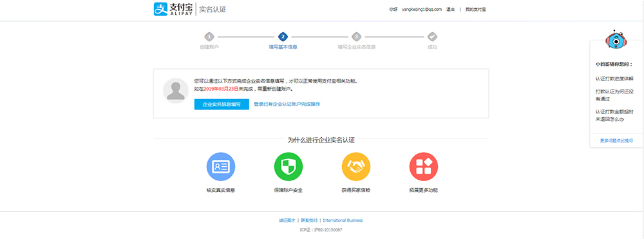Viewport: 644px width, 239px height.
Task: Open 打款认证为何还没有通过 help question
Action: tap(614, 95)
